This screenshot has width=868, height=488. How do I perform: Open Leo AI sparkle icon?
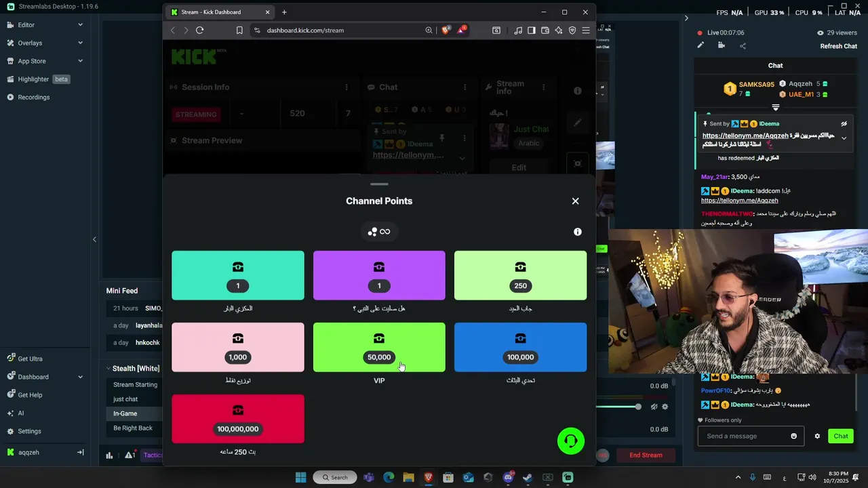(x=559, y=30)
